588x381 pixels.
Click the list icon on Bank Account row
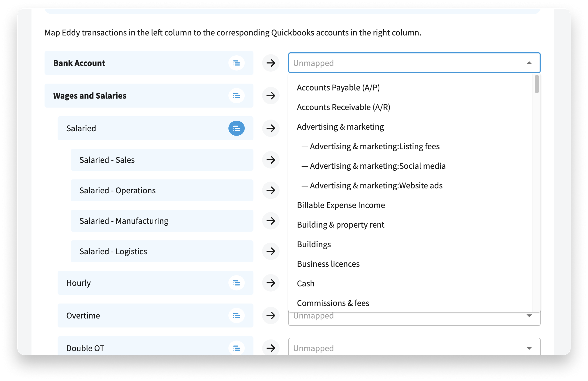tap(236, 63)
